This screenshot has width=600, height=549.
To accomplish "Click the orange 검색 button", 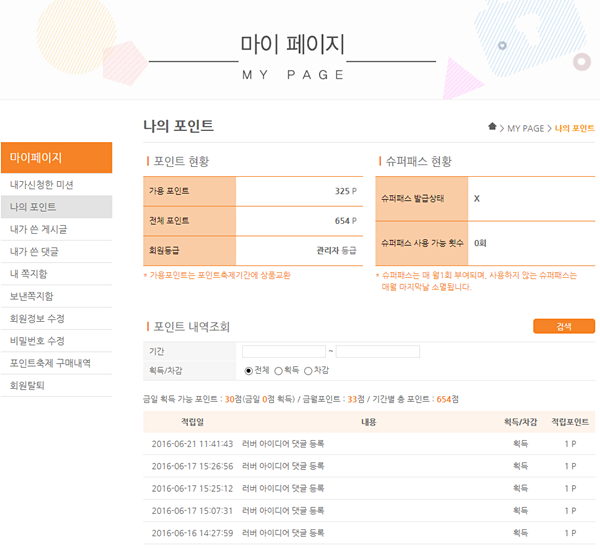I will coord(564,327).
